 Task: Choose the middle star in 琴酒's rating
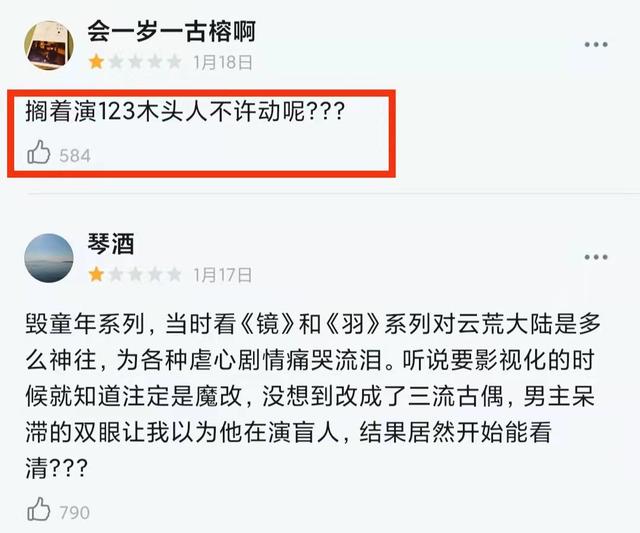[x=135, y=275]
